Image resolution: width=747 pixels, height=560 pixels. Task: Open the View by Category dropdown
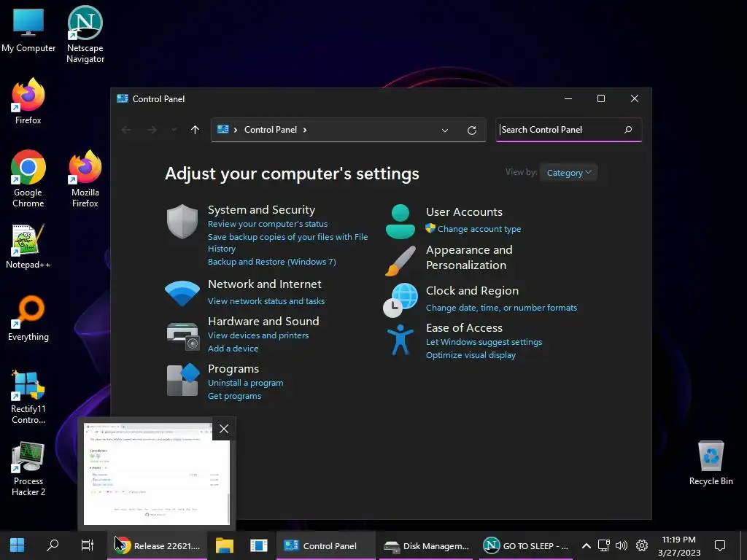[x=569, y=172]
